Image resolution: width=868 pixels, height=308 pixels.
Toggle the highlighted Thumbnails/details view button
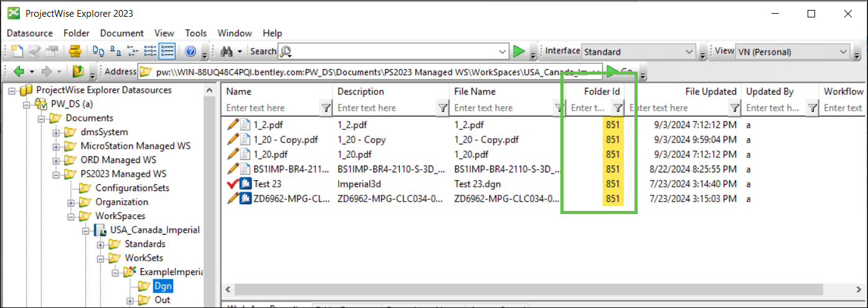pos(167,51)
